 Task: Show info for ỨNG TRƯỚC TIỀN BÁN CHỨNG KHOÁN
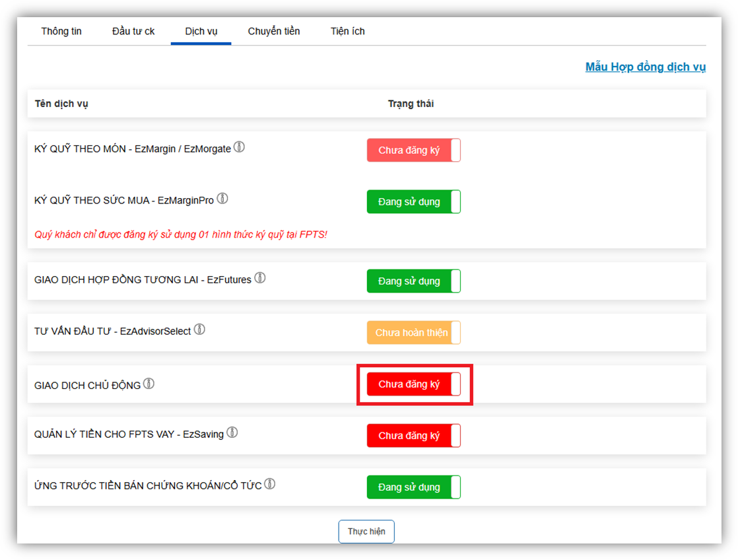[x=270, y=483]
